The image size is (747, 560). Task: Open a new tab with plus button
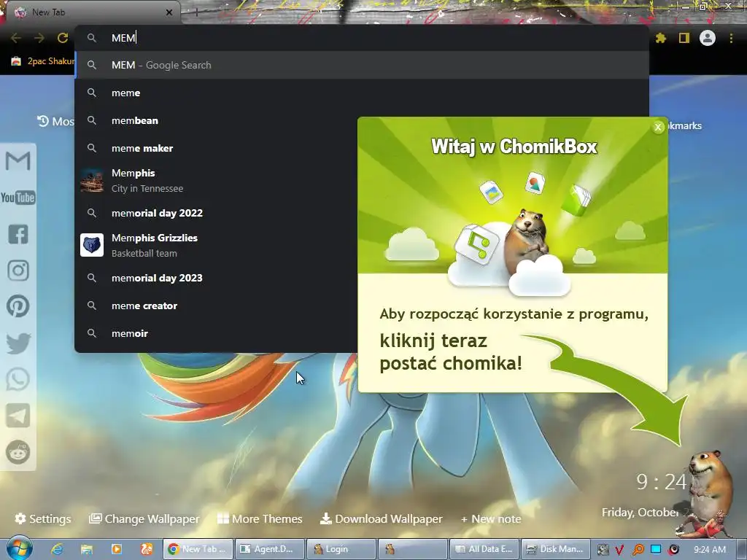(x=196, y=13)
